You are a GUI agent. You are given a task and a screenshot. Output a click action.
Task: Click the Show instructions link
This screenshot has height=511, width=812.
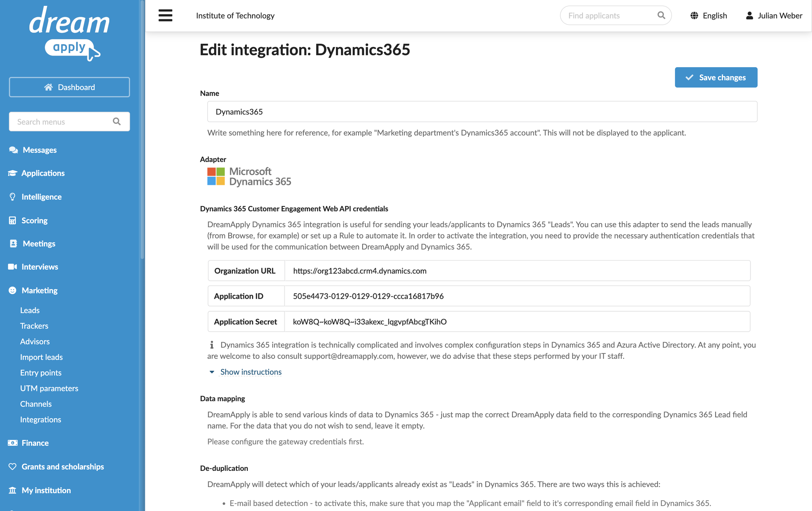(x=251, y=372)
